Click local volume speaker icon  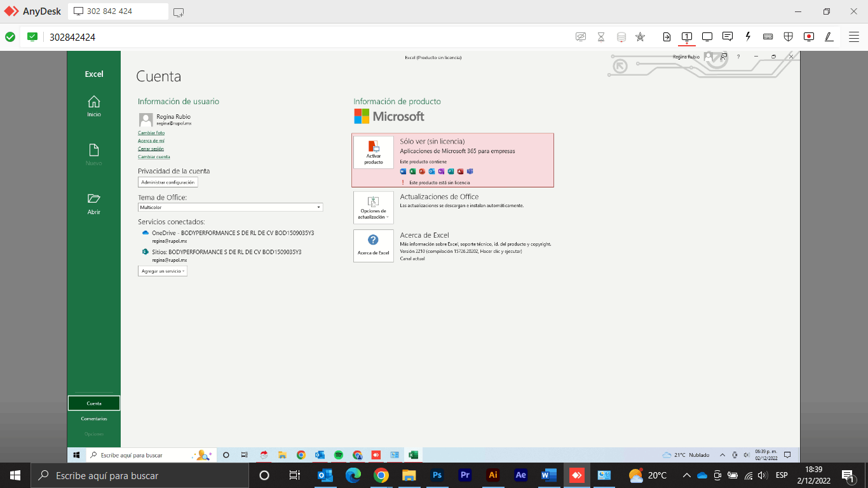point(762,475)
